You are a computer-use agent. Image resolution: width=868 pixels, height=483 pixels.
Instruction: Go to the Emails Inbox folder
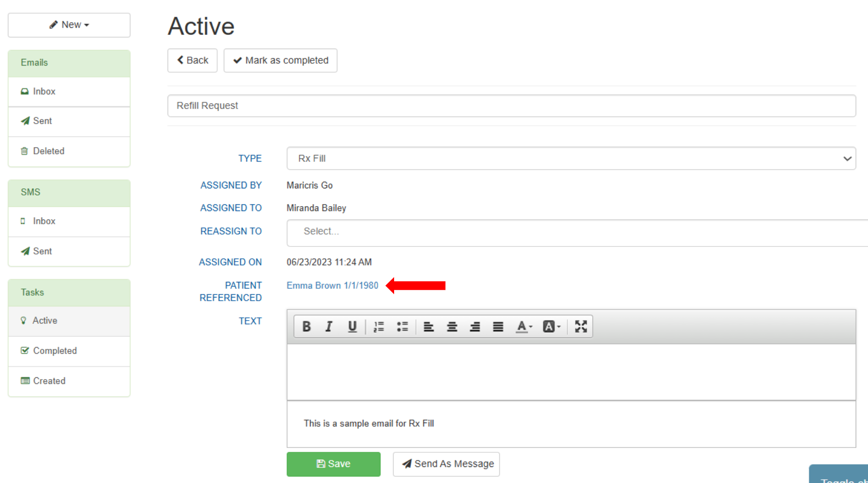tap(44, 92)
